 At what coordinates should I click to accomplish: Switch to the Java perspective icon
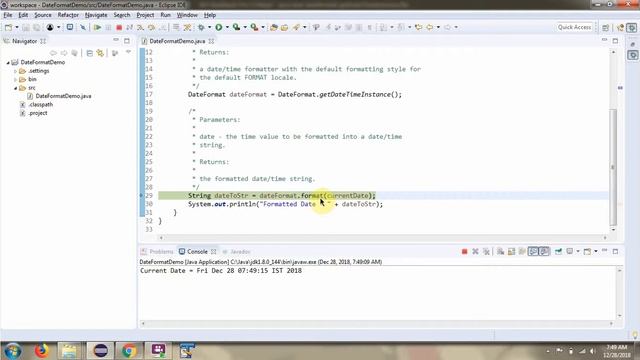coord(620,27)
